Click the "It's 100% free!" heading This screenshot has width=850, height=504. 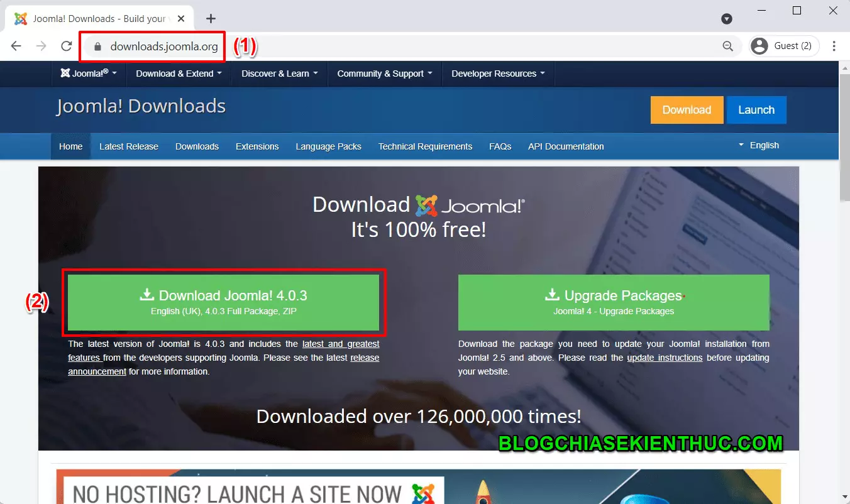click(419, 229)
